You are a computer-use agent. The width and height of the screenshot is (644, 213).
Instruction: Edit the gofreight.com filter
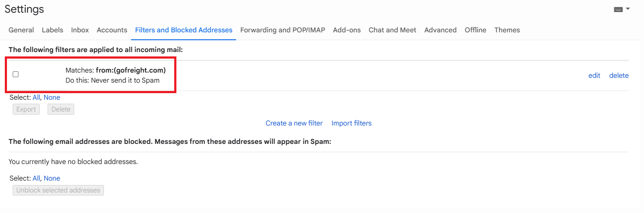tap(594, 76)
